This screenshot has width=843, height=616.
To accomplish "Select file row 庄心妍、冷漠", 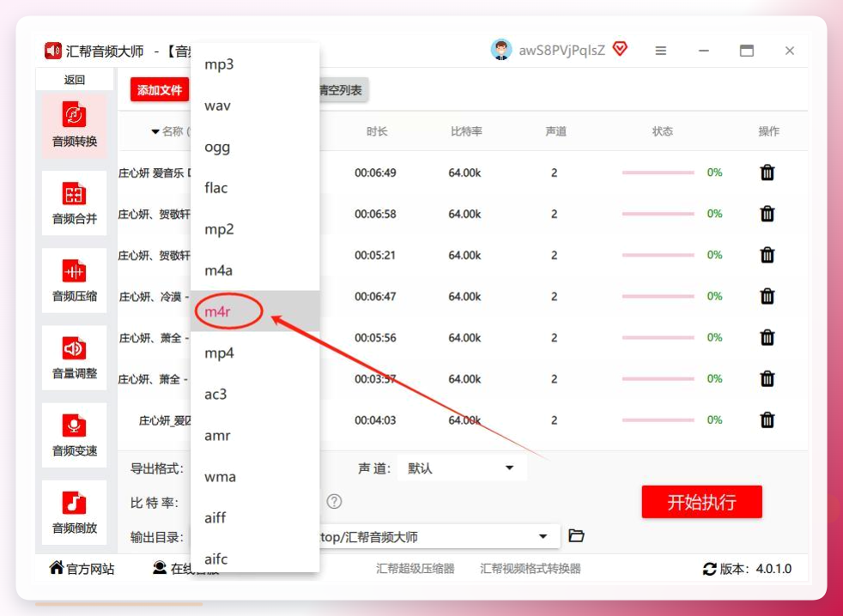I will [155, 296].
